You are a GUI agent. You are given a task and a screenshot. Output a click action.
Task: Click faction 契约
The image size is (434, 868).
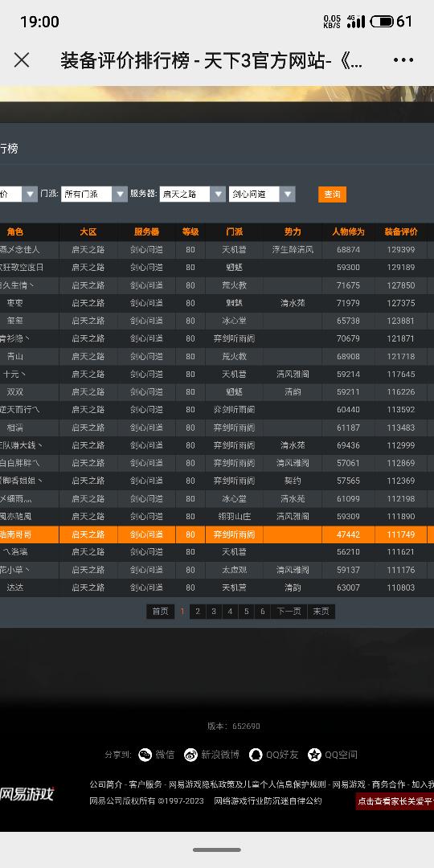293,481
